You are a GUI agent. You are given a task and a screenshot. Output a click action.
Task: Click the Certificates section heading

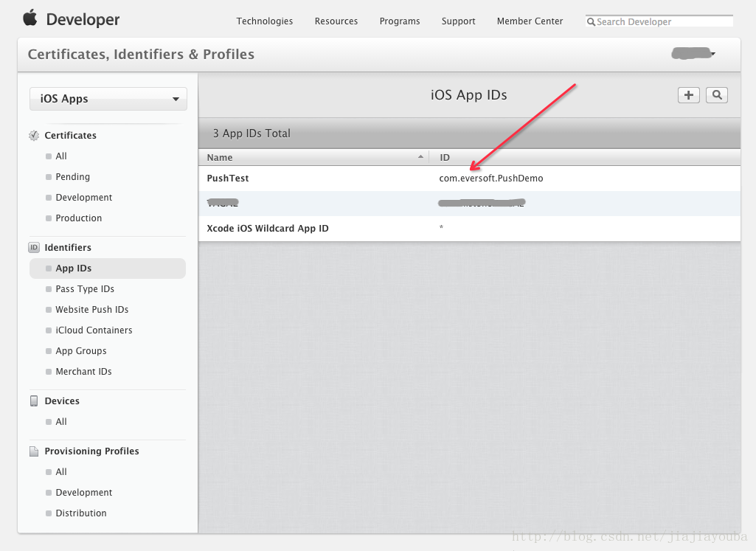click(x=70, y=136)
